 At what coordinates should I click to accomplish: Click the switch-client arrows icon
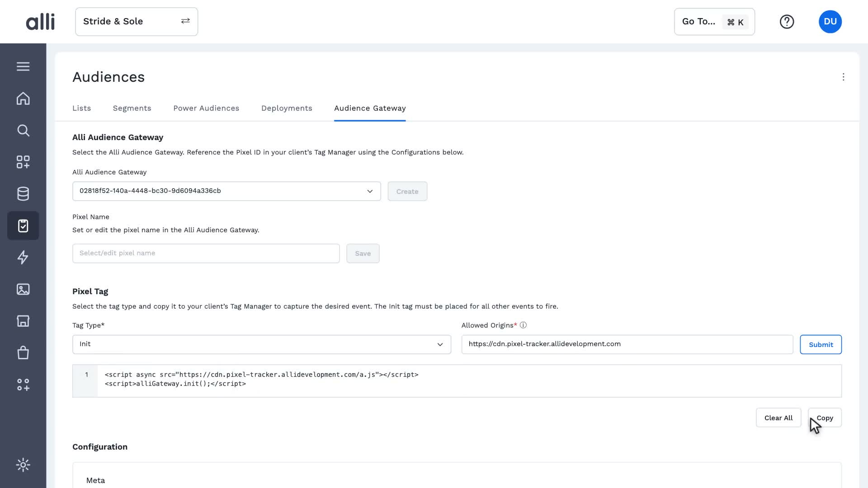[x=185, y=21]
